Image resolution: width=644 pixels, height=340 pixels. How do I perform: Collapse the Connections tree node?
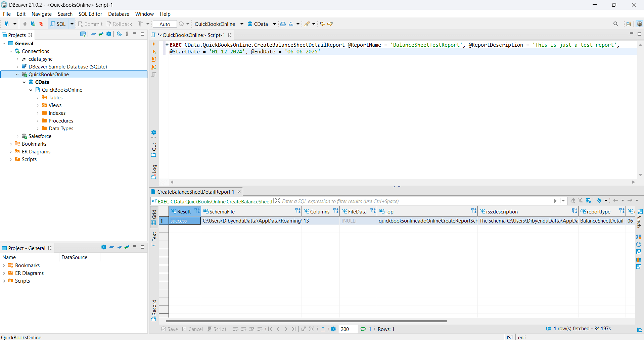tap(11, 51)
